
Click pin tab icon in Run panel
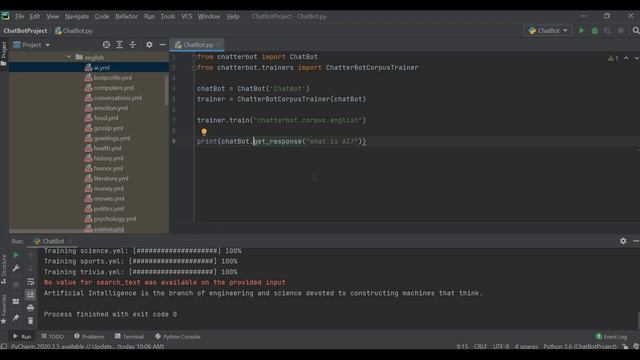click(16, 318)
